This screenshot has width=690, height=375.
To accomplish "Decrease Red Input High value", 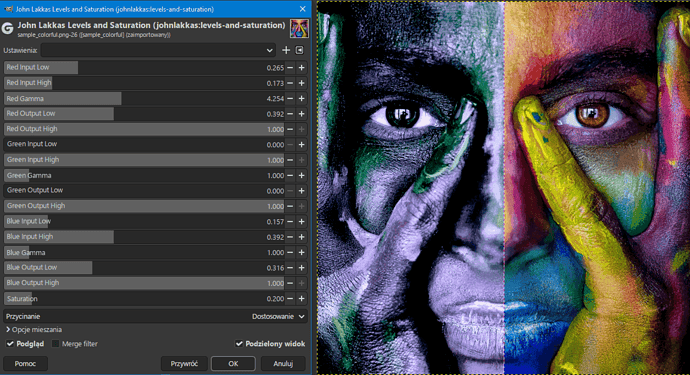I will coord(290,83).
